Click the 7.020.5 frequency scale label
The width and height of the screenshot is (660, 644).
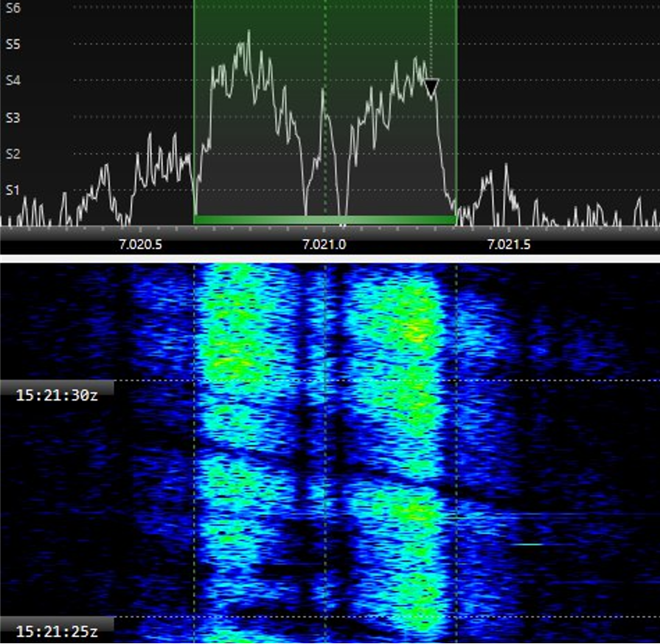(x=140, y=245)
